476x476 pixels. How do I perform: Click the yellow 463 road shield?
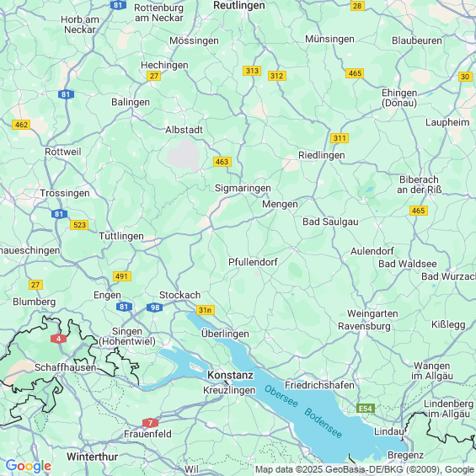[222, 162]
